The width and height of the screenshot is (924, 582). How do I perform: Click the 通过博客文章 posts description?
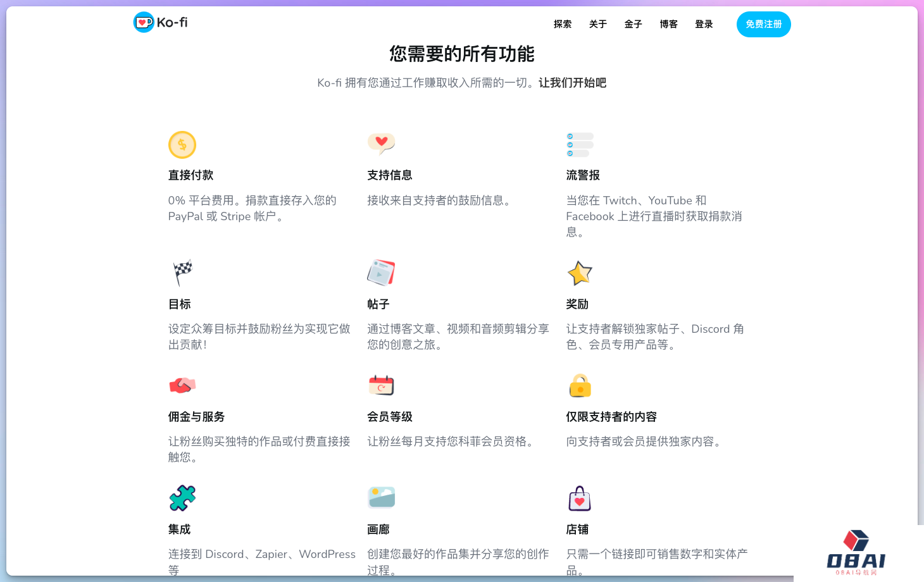458,337
